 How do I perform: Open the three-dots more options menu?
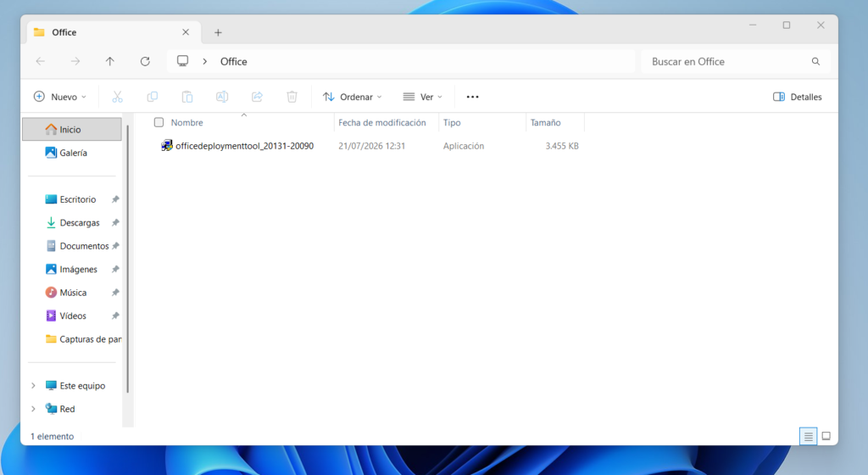click(x=472, y=97)
